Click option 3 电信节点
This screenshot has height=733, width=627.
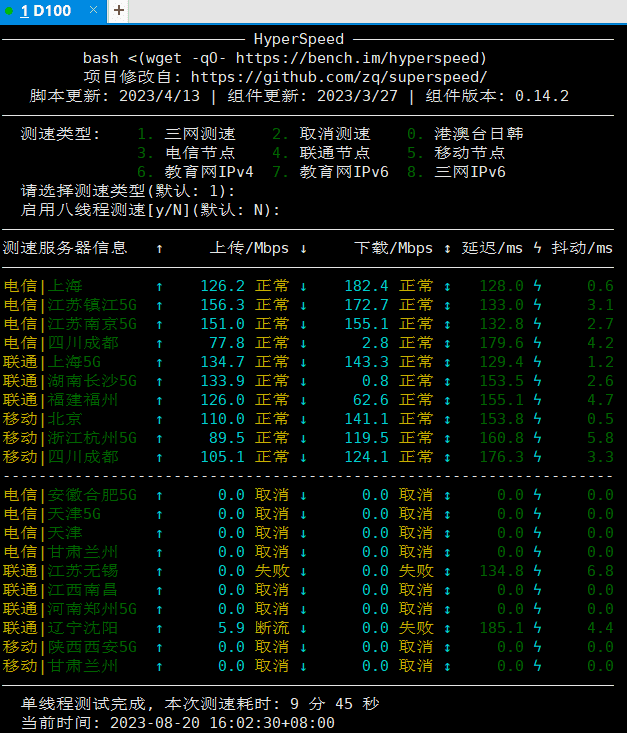[x=186, y=153]
